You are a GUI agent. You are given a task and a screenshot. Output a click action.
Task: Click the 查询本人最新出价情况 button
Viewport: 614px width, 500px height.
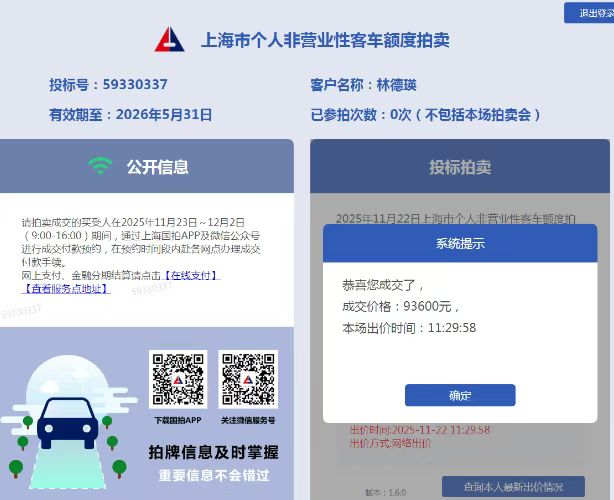pos(513,487)
